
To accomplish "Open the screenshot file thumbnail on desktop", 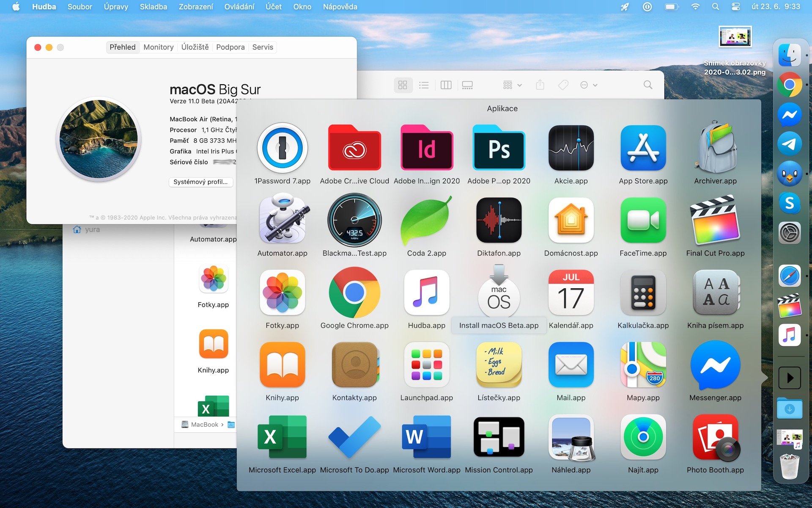I will [735, 37].
